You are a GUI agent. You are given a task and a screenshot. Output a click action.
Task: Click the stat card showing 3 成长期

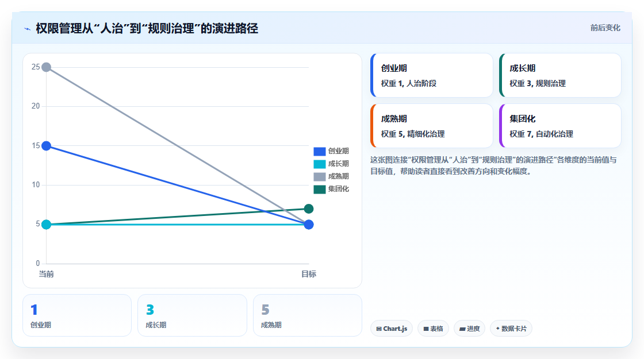pos(192,315)
